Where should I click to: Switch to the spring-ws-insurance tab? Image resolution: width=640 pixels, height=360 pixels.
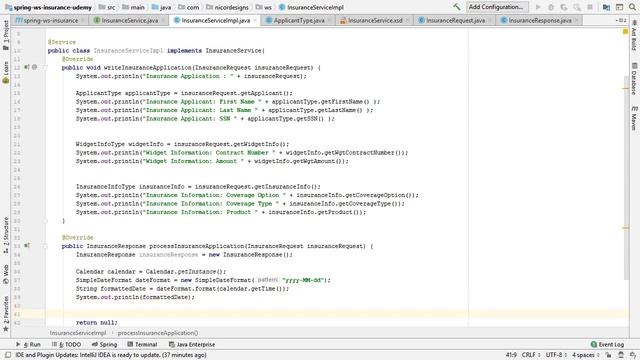click(x=51, y=20)
